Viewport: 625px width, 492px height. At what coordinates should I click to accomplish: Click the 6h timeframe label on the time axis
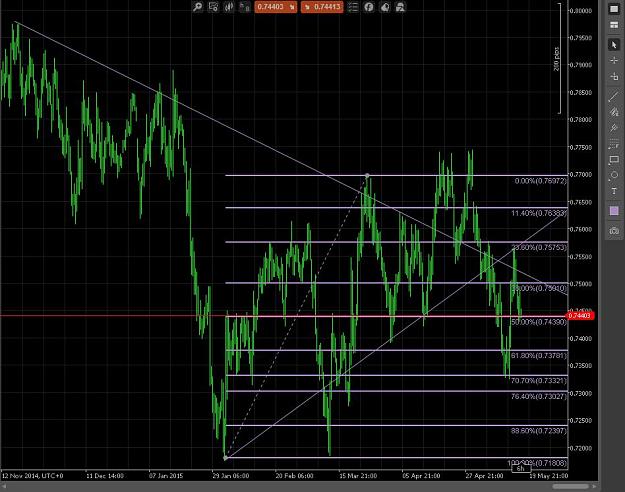coord(521,468)
